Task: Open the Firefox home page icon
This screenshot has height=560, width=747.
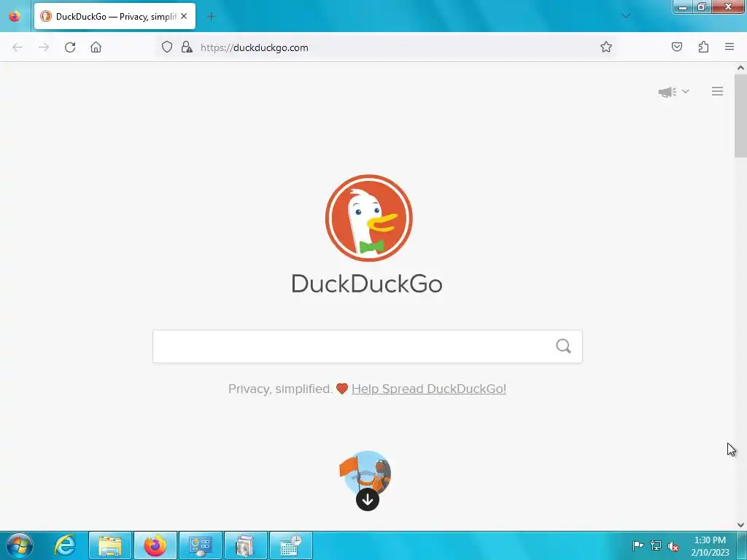Action: pos(96,47)
